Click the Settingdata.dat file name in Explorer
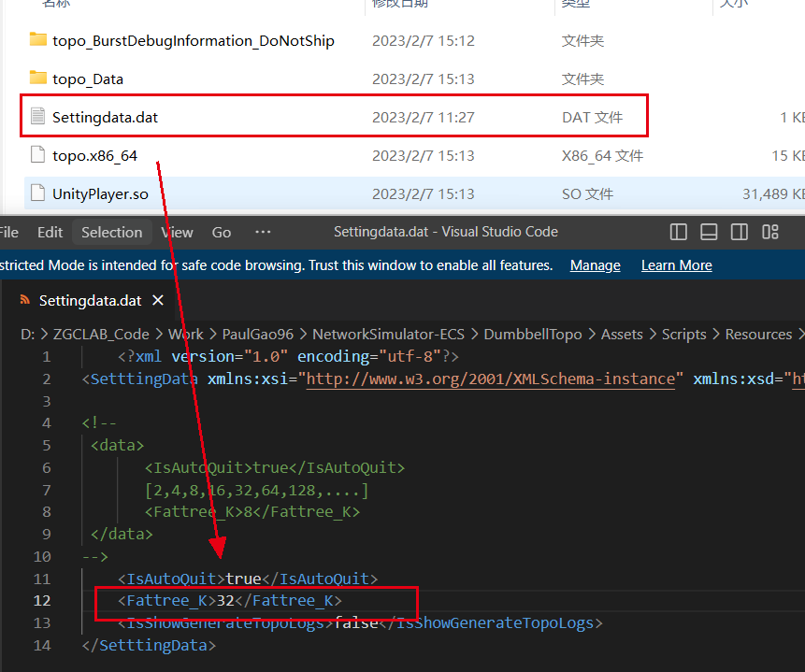The image size is (805, 672). [x=106, y=117]
